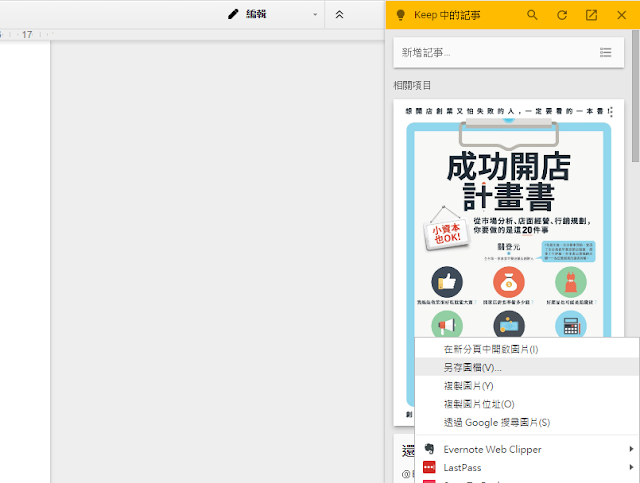This screenshot has width=640, height=483.
Task: Expand the Evernote Web Clipper submenu arrow
Action: pos(631,449)
